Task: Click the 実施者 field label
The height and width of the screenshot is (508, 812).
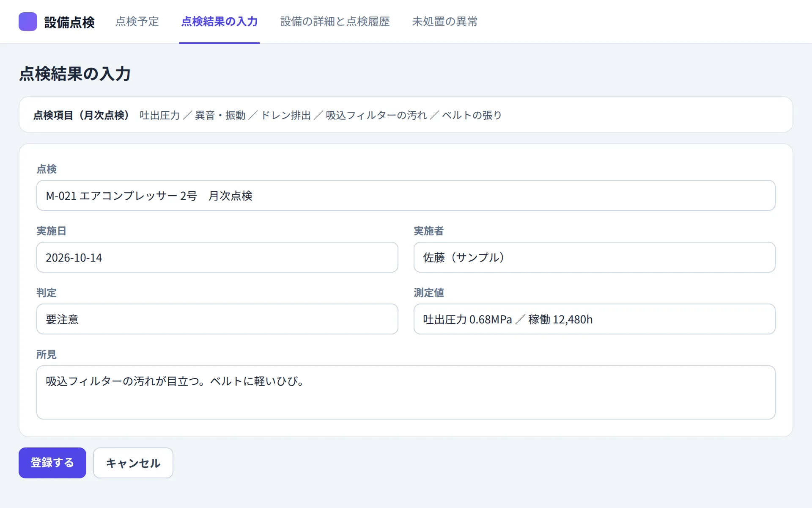Action: (428, 231)
